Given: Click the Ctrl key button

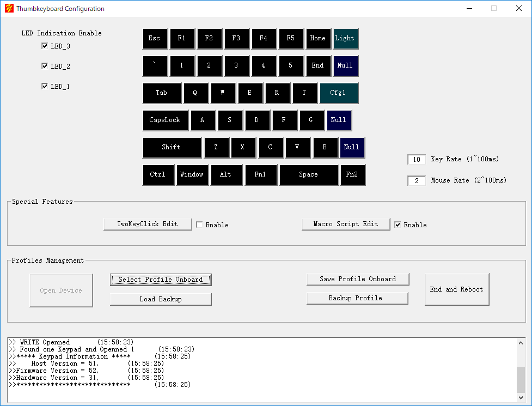Looking at the screenshot, I should coord(158,175).
